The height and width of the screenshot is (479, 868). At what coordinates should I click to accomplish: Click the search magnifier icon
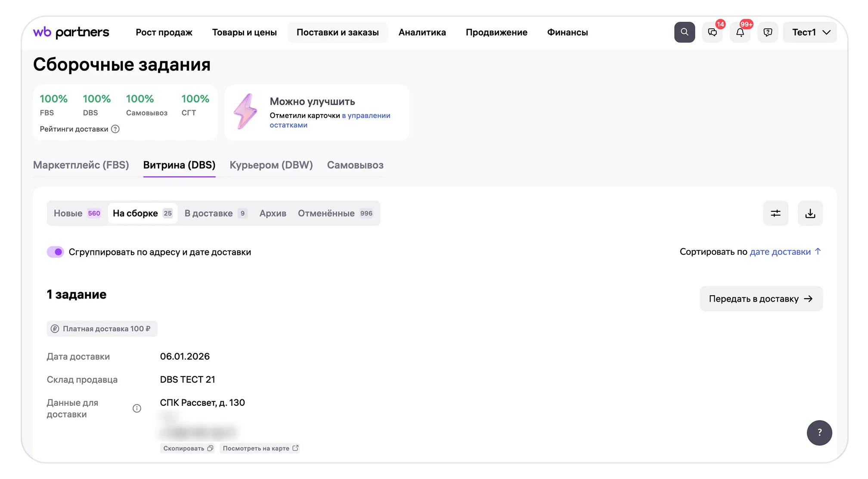click(684, 32)
